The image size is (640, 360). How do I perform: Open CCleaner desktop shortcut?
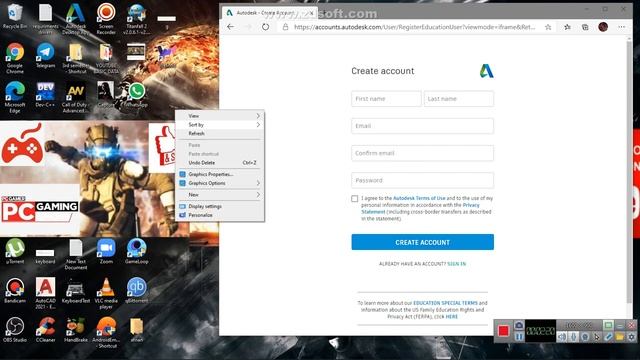(x=45, y=329)
